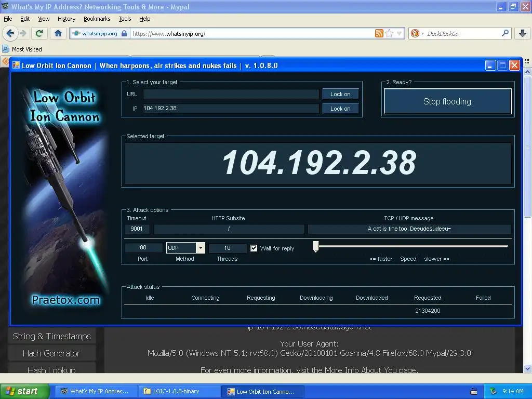Click the browser forward arrow

point(23,33)
